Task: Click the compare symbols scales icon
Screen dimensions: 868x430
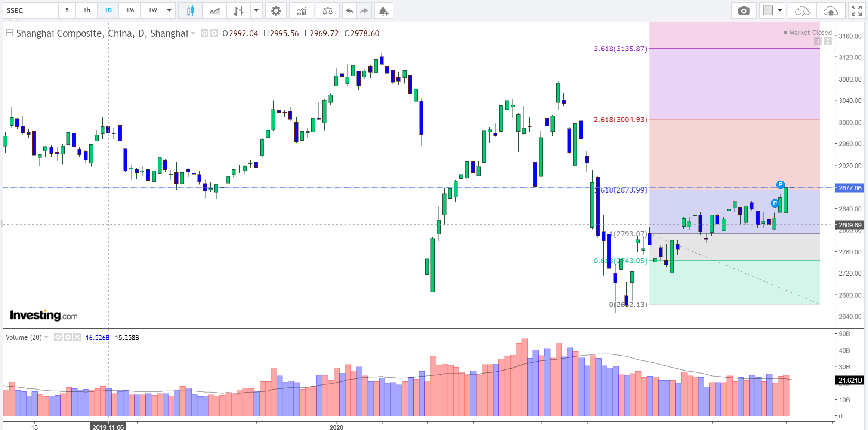Action: 327,10
